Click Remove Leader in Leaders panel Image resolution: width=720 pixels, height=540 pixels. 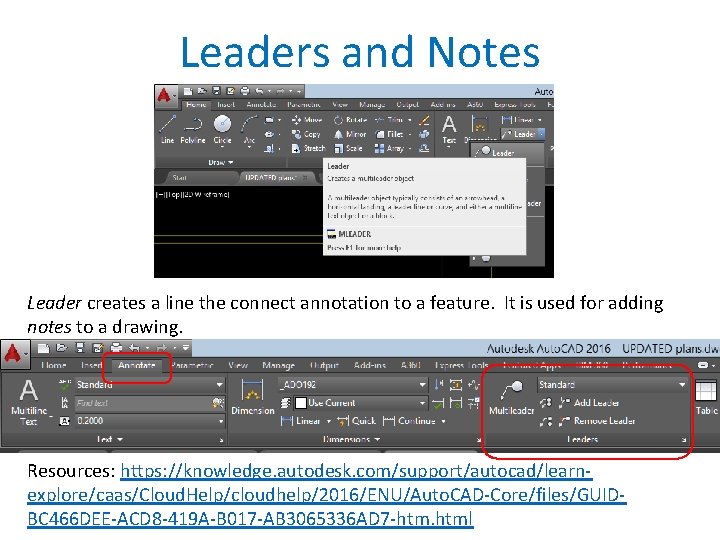pos(597,421)
